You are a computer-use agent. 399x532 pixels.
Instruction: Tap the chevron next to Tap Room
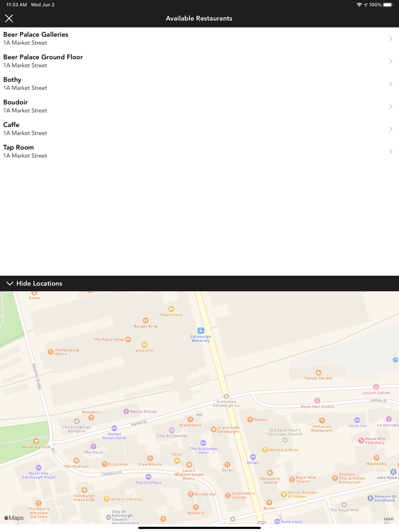(x=391, y=152)
